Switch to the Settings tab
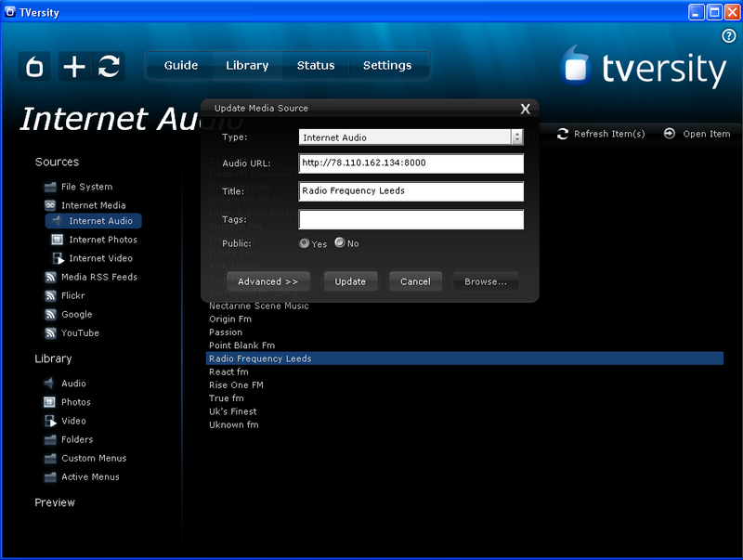This screenshot has height=560, width=743. click(x=387, y=66)
